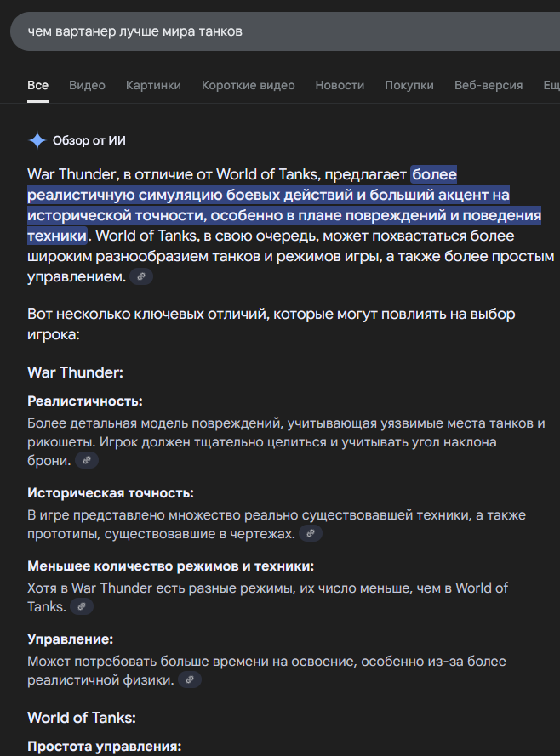
Task: Expand the 'Ещё' more options menu
Action: (551, 85)
